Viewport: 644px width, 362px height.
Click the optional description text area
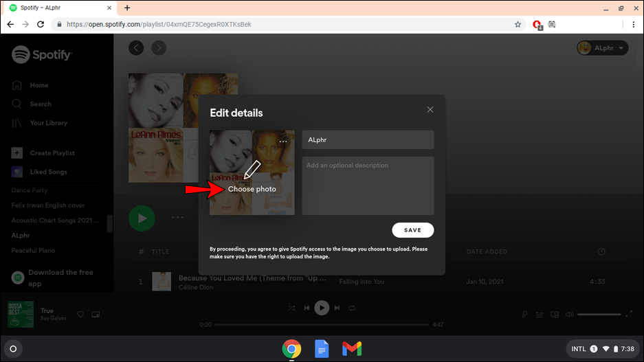(x=368, y=185)
